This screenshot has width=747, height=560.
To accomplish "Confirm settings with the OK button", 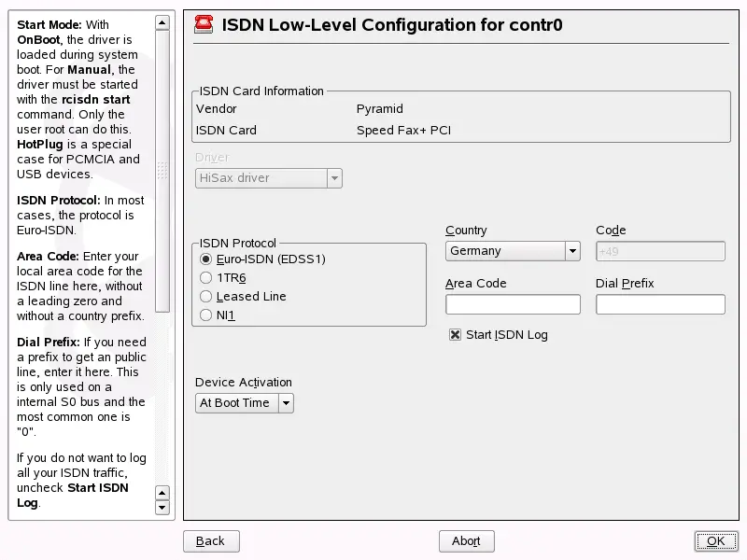I will 716,541.
